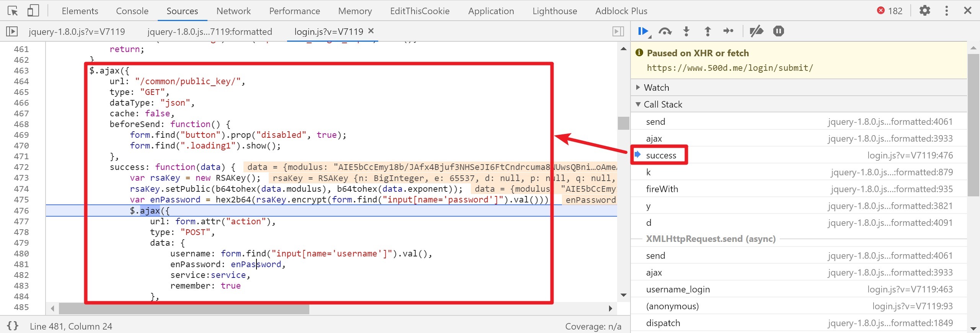Toggle the device toolbar icon
This screenshot has width=980, height=333.
(33, 11)
